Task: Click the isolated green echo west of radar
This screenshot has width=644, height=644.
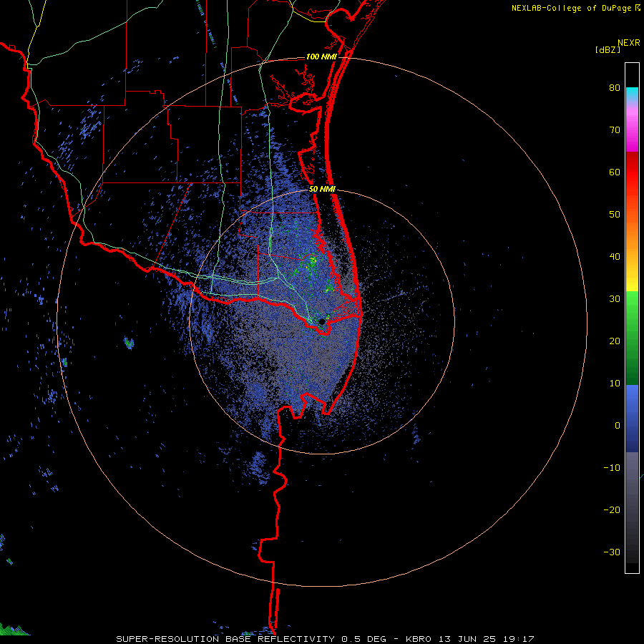Action: coord(129,343)
